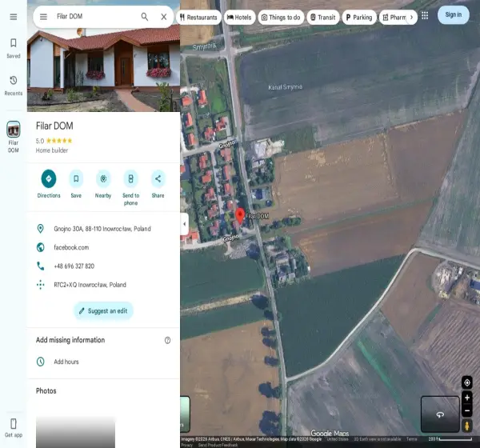The image size is (480, 448).
Task: Select the Filar DOM thumbnail in the left sidebar
Action: [x=13, y=130]
